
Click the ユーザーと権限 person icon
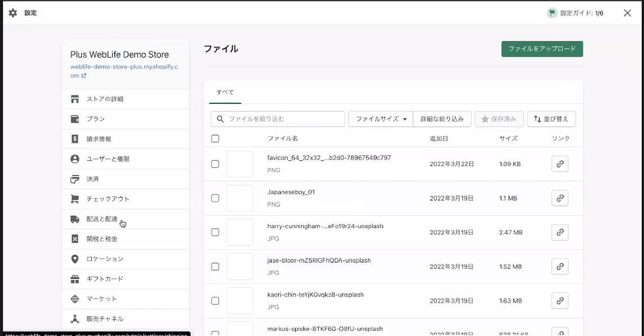[76, 159]
